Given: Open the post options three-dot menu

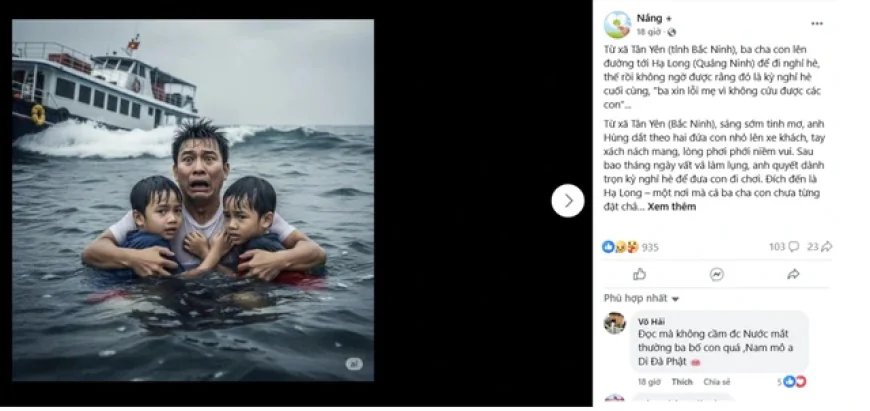Looking at the screenshot, I should [817, 23].
